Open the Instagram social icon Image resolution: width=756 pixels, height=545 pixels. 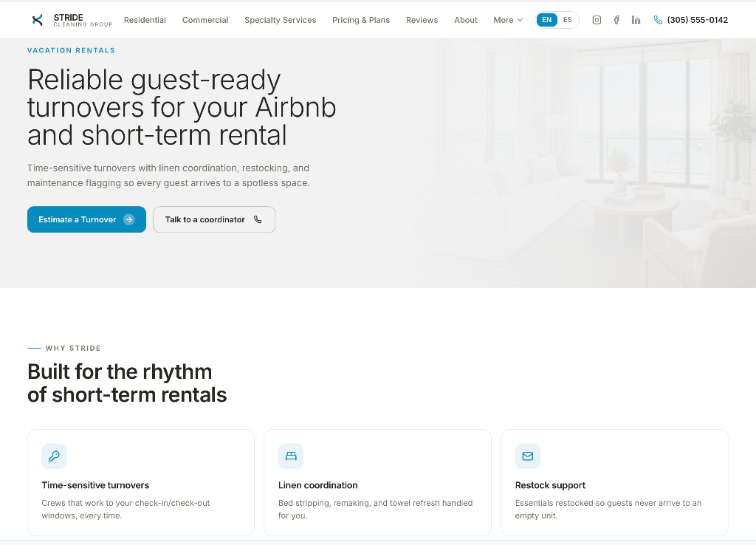(597, 20)
